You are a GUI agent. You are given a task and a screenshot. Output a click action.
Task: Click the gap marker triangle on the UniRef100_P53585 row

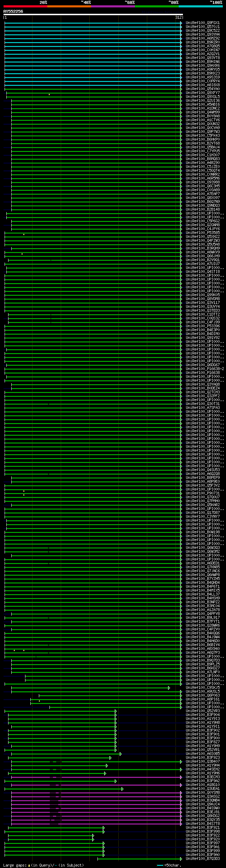coord(24,234)
